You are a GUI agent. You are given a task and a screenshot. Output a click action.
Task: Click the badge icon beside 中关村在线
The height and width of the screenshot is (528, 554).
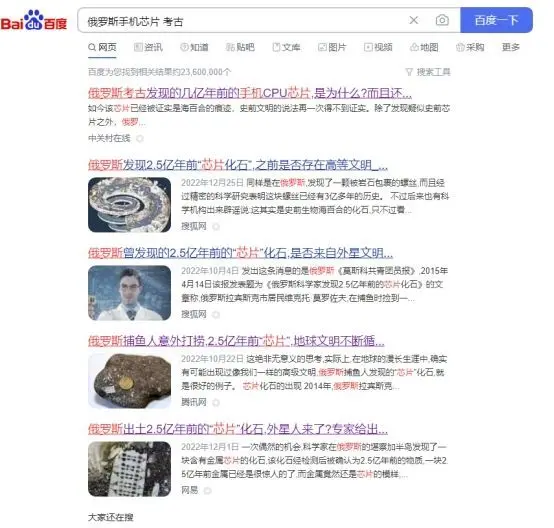pyautogui.click(x=140, y=139)
